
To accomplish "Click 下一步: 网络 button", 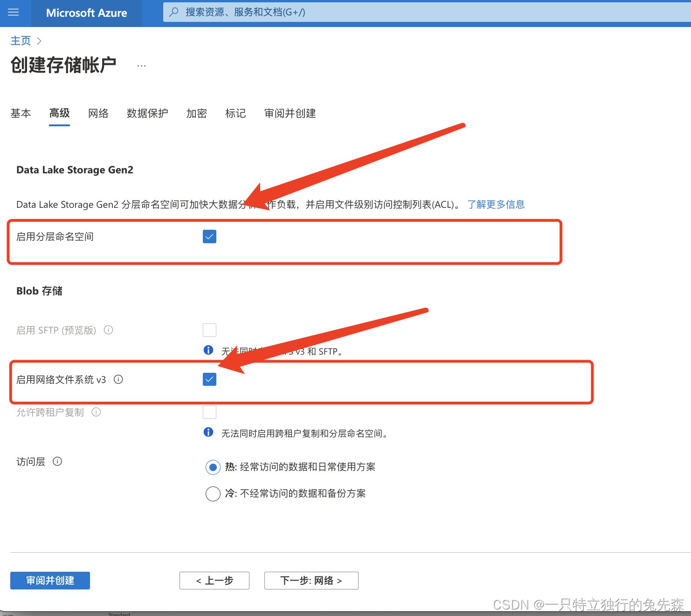I will coord(311,581).
